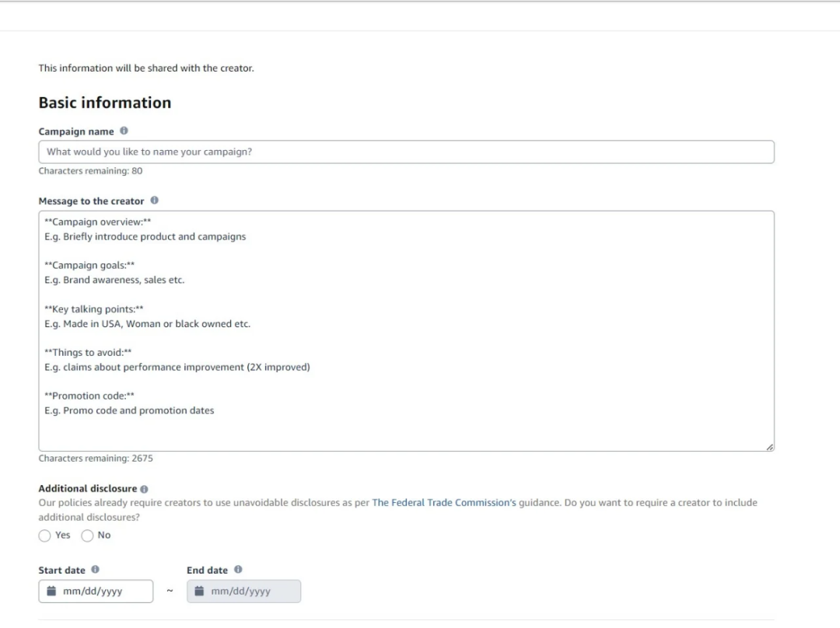Viewport: 840px width, 628px height.
Task: Focus the Campaign name input field
Action: point(406,152)
